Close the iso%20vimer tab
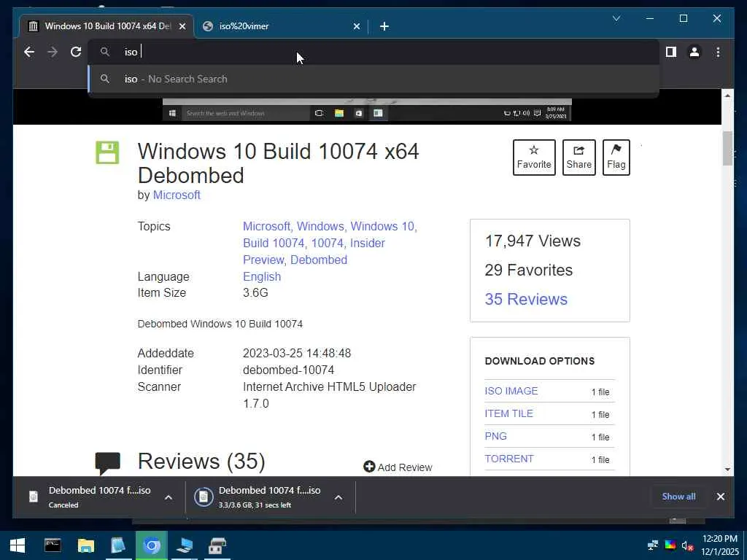Viewport: 747px width, 560px height. (356, 27)
